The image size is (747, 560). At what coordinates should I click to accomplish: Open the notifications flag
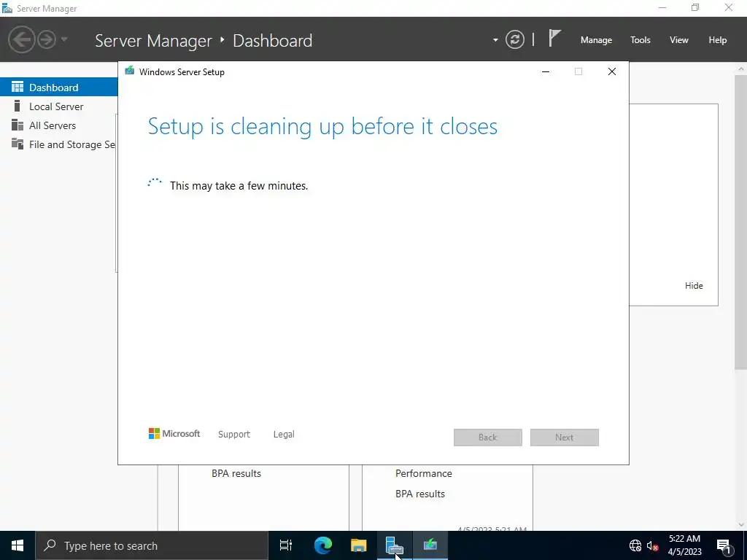[554, 38]
